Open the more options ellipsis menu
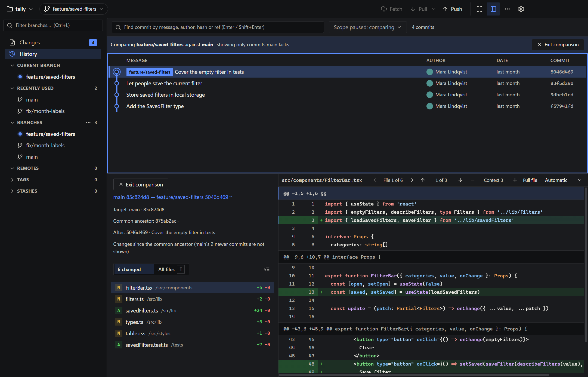This screenshot has width=588, height=377. 507,9
